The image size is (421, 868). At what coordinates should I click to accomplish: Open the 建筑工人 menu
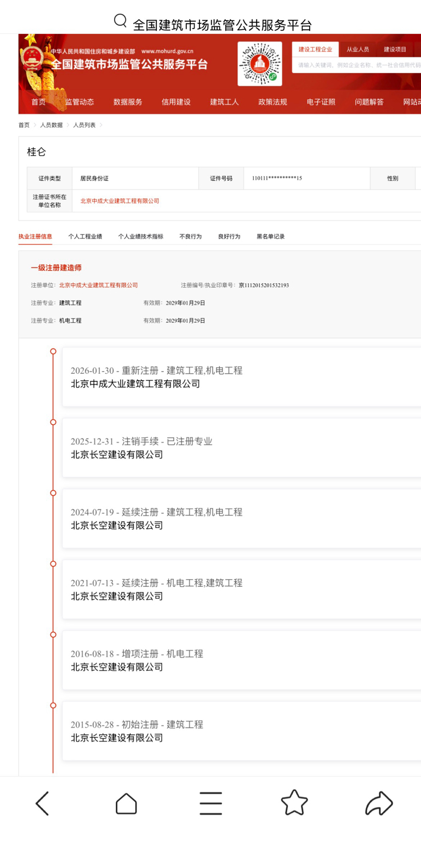(224, 102)
